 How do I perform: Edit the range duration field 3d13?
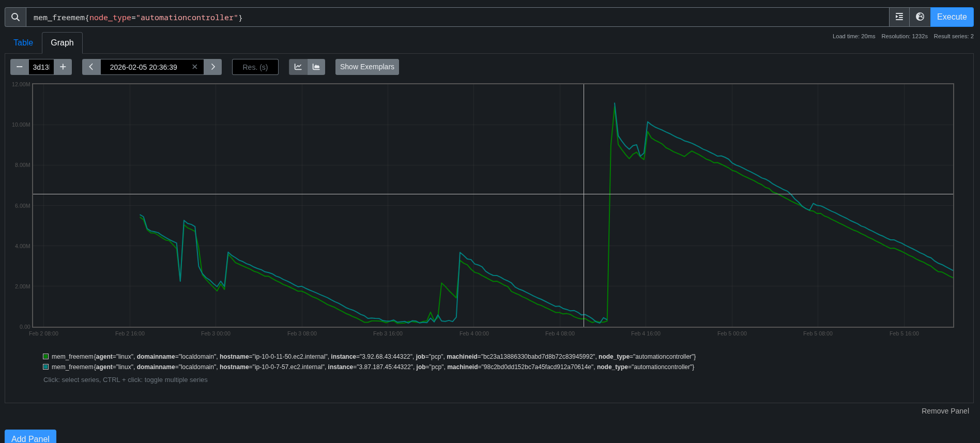pos(41,67)
